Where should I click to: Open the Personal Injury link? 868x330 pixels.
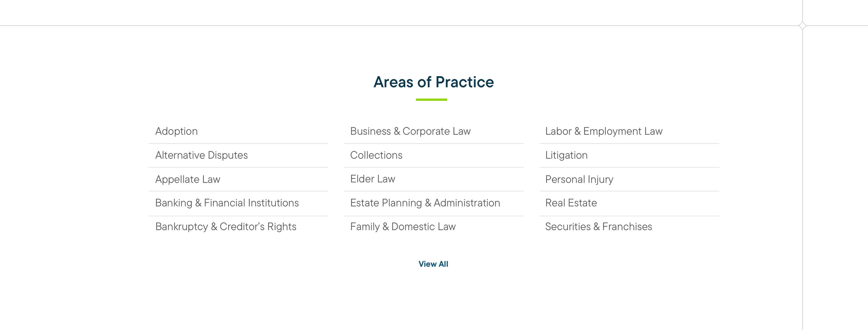(579, 179)
